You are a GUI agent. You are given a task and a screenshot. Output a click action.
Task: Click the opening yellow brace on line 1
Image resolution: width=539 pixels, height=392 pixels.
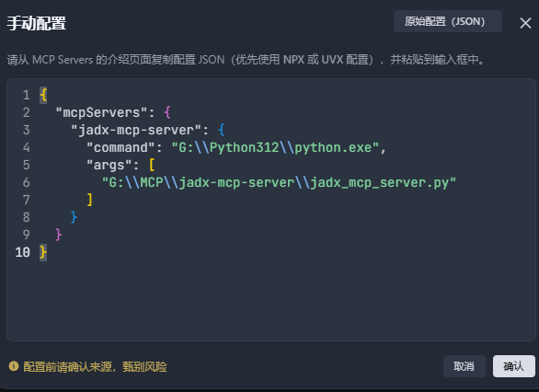[43, 95]
